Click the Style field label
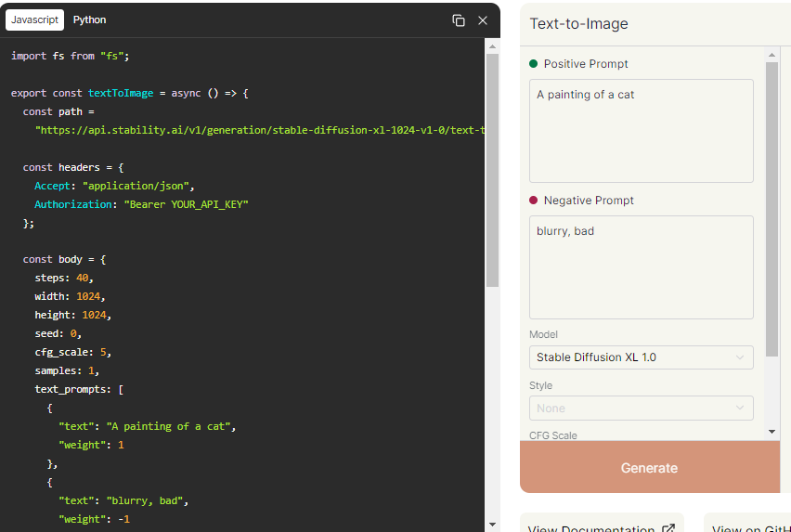791x532 pixels. click(540, 385)
